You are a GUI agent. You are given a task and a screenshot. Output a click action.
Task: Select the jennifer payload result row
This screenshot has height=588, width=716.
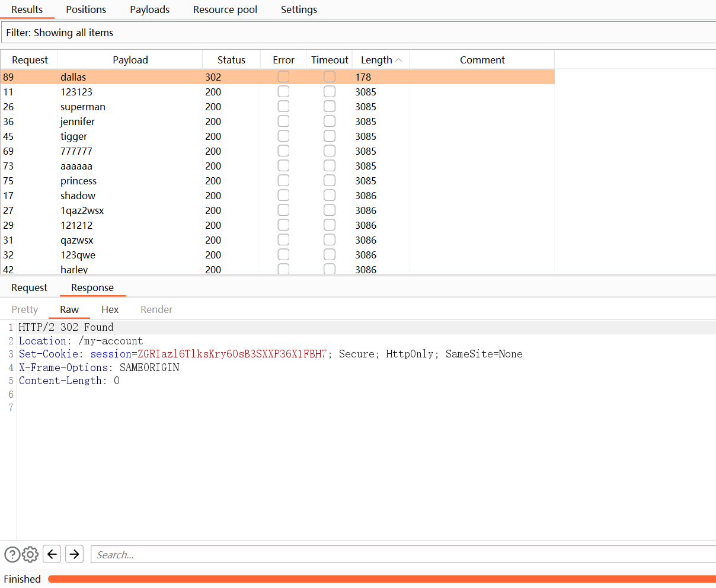[x=78, y=122]
